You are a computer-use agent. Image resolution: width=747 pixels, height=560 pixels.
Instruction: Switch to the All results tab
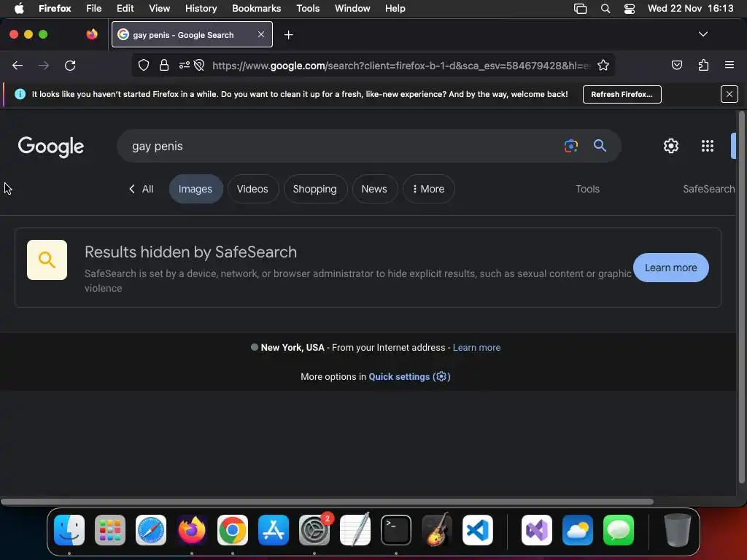click(x=141, y=189)
